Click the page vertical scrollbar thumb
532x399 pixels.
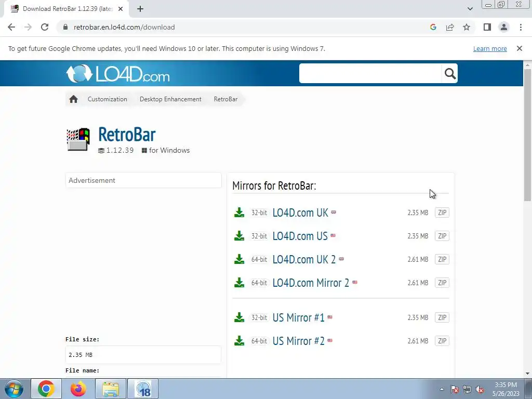click(528, 135)
